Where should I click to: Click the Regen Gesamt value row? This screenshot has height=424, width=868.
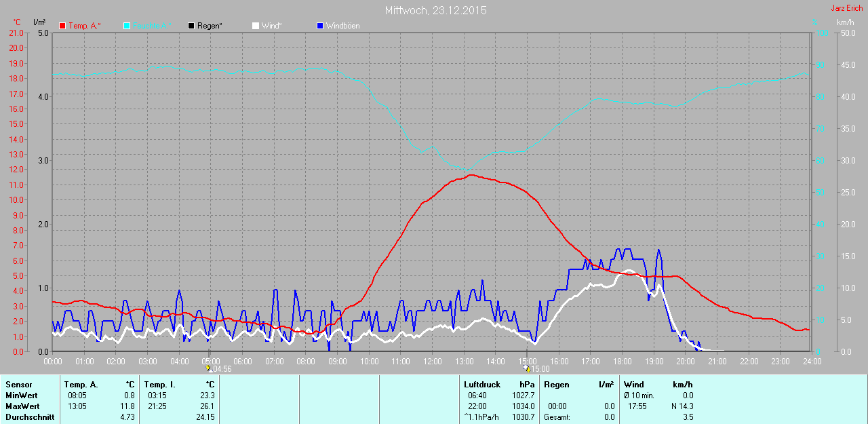(578, 417)
